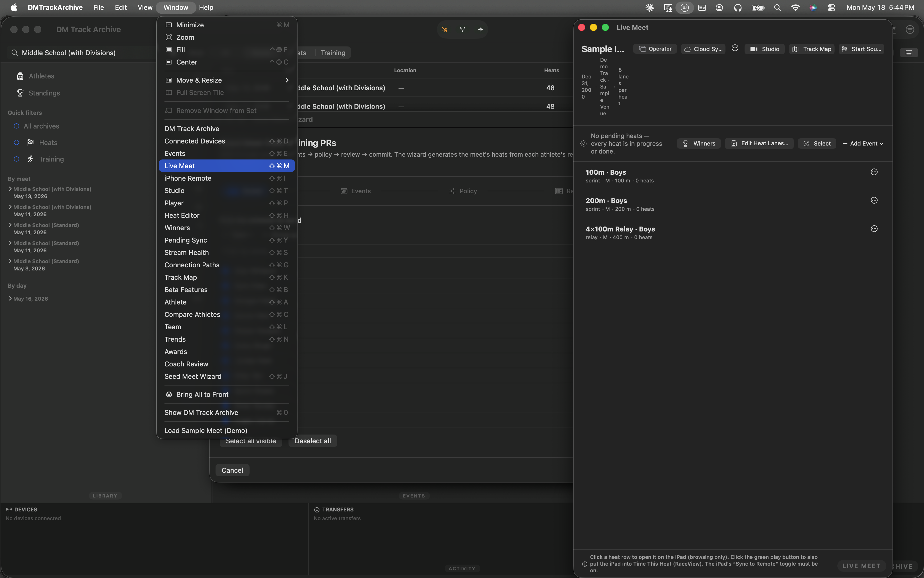The width and height of the screenshot is (924, 578).
Task: Click the Heats flag icon
Action: click(x=30, y=142)
